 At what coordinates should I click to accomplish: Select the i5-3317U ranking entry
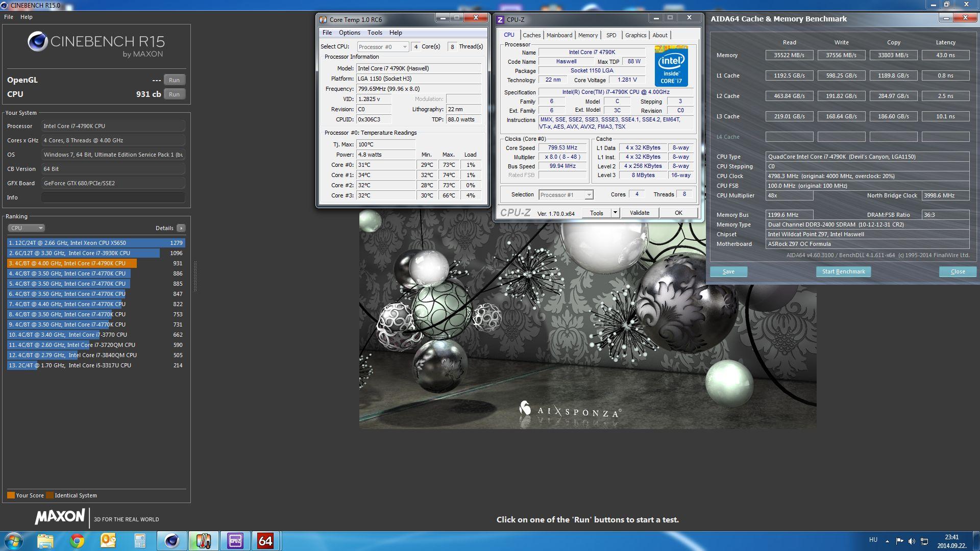tap(96, 365)
